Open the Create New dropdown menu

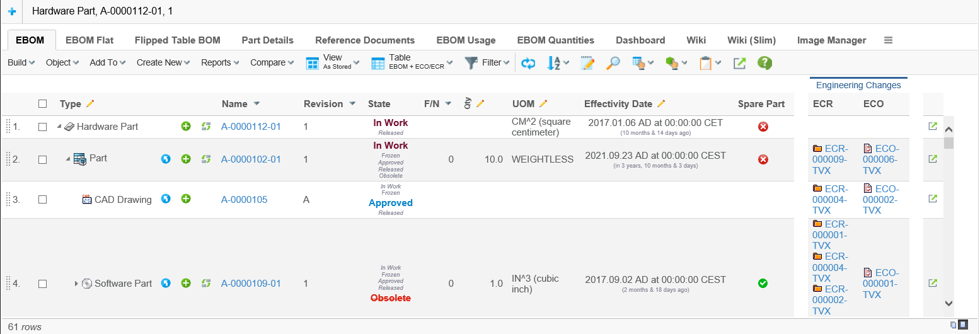click(163, 62)
